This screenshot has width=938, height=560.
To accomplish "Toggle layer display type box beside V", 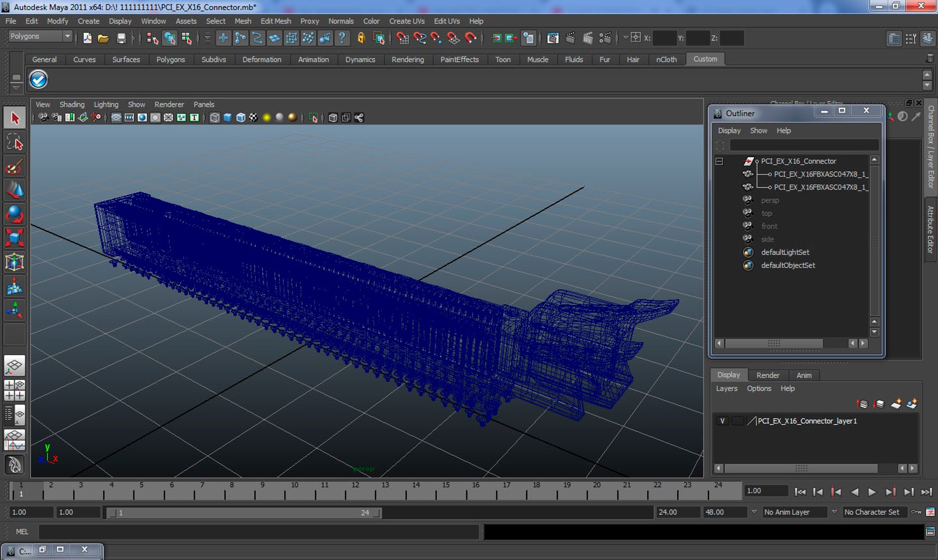I will [737, 421].
